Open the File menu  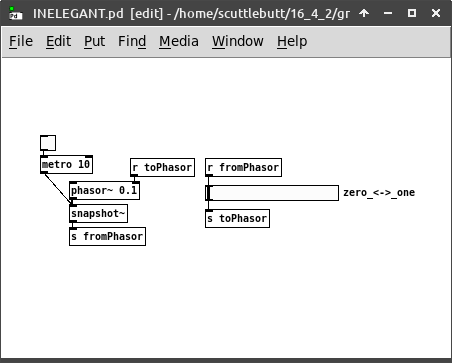[21, 41]
